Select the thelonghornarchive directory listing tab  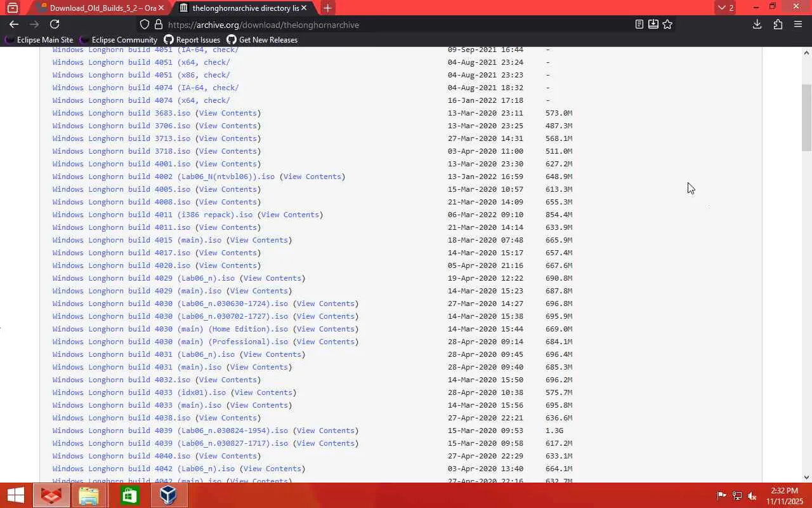(x=244, y=8)
